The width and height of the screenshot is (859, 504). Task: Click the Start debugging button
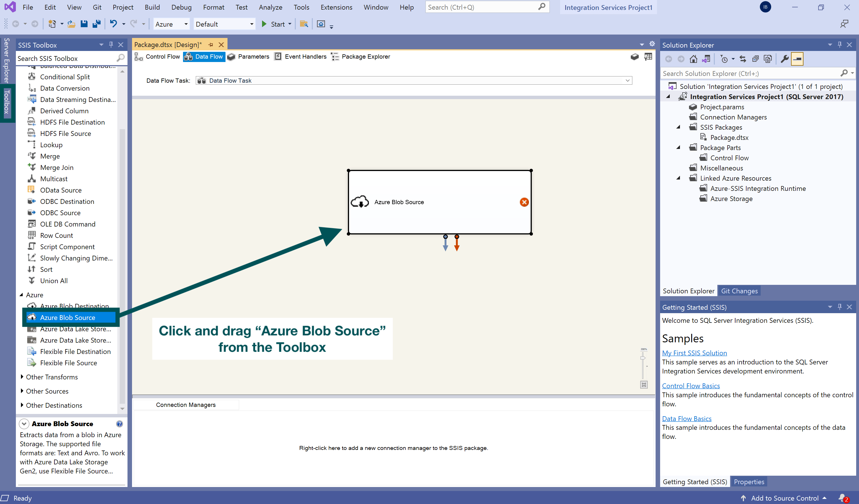tap(273, 24)
